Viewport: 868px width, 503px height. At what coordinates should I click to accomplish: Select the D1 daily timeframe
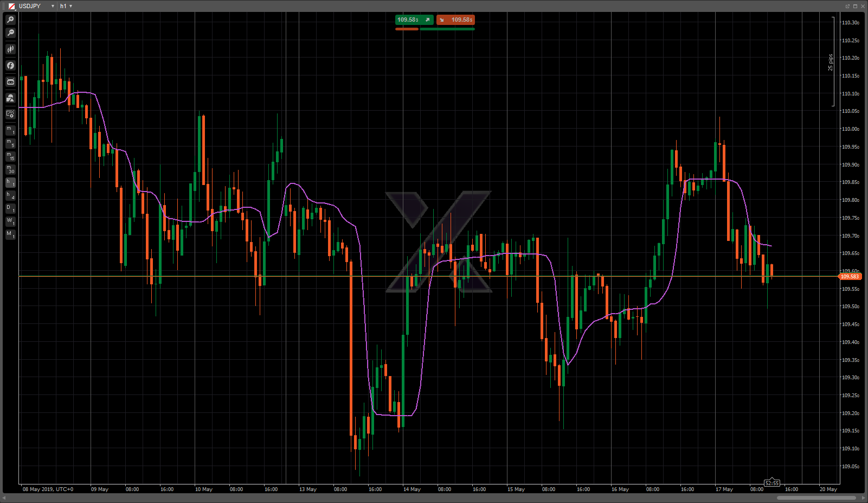[10, 208]
